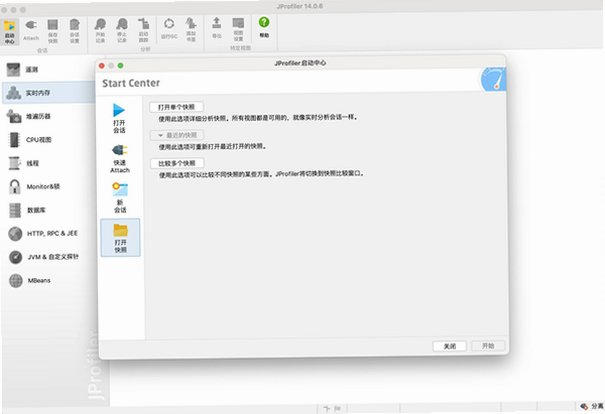The height and width of the screenshot is (414, 605).
Task: Click description text mentioning JProfiler将切换到快照比较窗口
Action: point(262,174)
